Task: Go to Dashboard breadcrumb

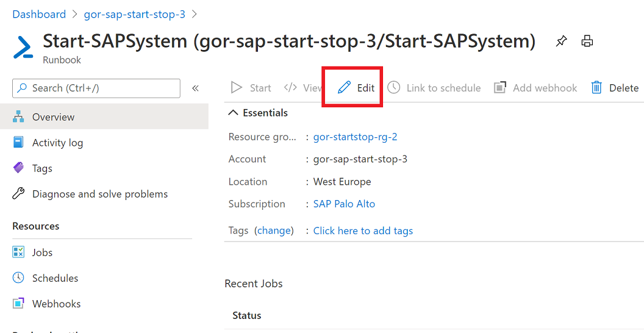Action: [39, 15]
